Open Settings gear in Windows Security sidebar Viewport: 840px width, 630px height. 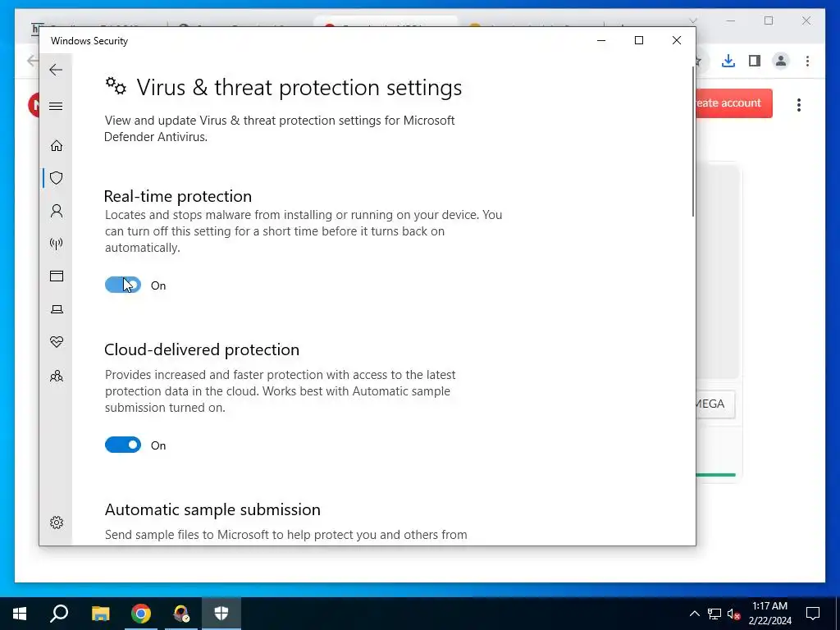point(57,523)
